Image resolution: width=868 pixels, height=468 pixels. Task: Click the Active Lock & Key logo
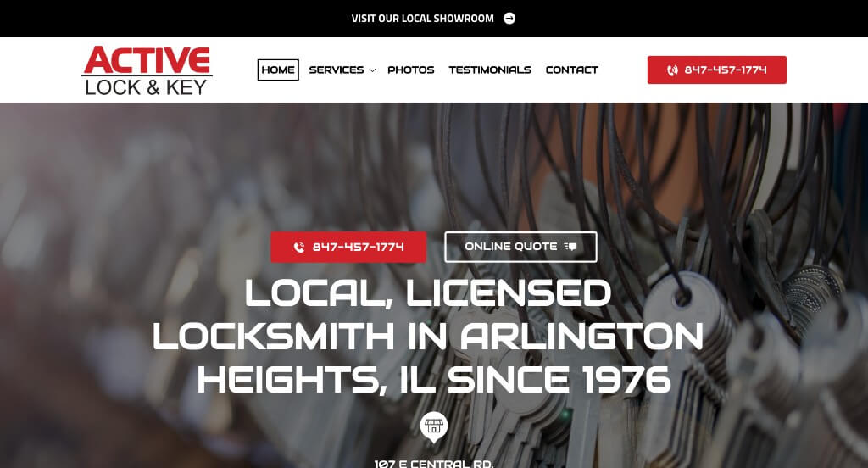pyautogui.click(x=147, y=70)
